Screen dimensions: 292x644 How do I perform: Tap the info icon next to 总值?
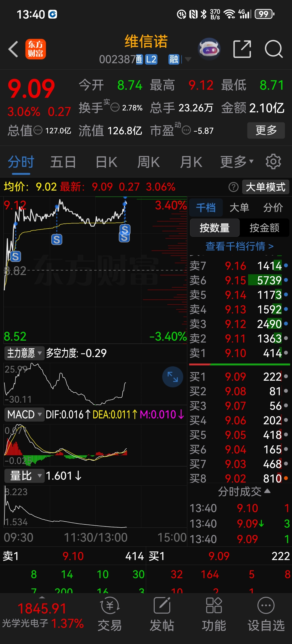pos(38,130)
